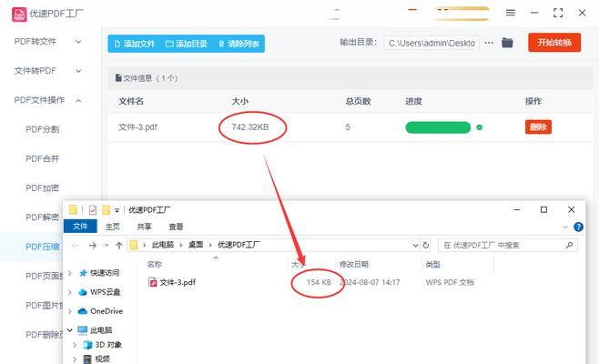Click 清除列表 to clear the list

click(239, 44)
